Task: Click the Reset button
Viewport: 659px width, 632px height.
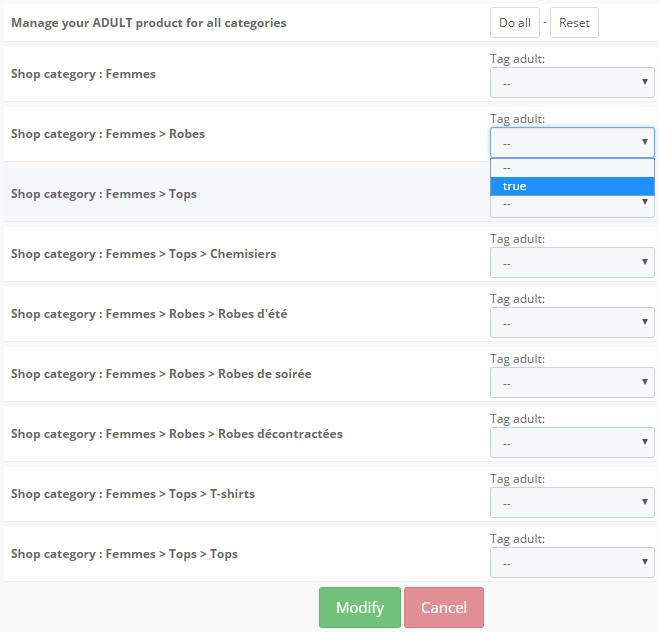Action: click(574, 23)
